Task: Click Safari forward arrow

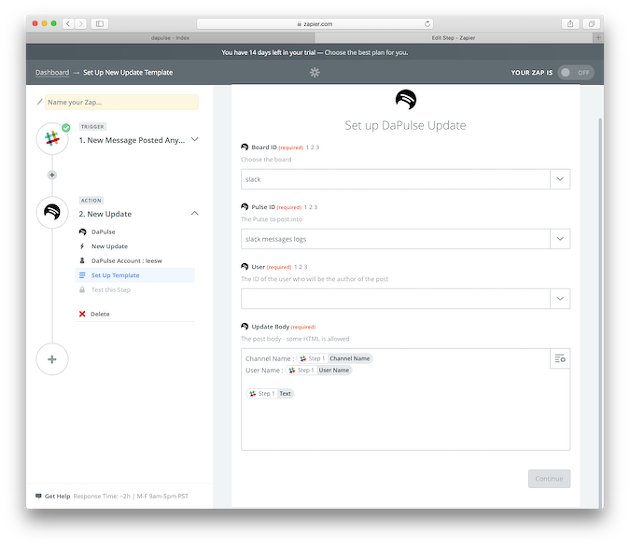Action: click(x=81, y=24)
